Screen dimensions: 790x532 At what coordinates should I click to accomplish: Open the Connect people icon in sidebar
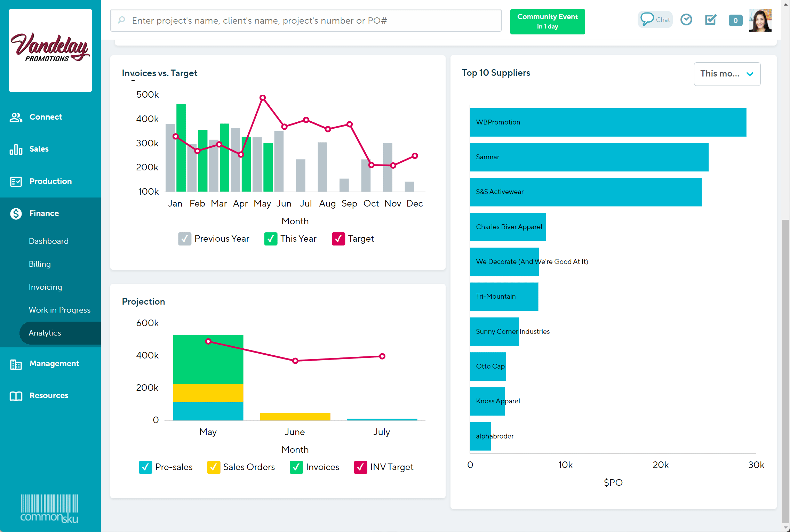pos(16,117)
